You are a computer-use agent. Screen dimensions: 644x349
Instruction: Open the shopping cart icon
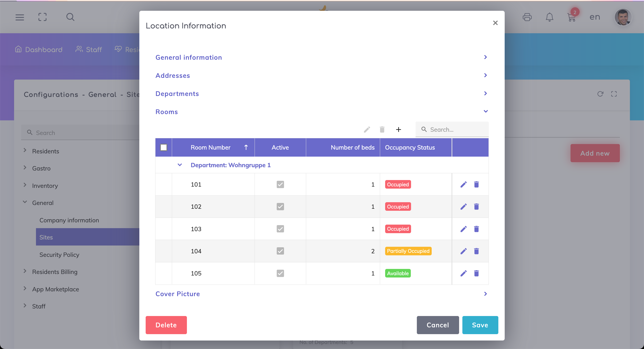pyautogui.click(x=572, y=17)
